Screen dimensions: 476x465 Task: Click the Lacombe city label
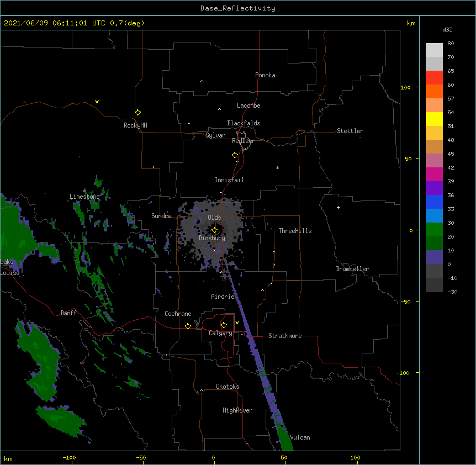pos(248,105)
